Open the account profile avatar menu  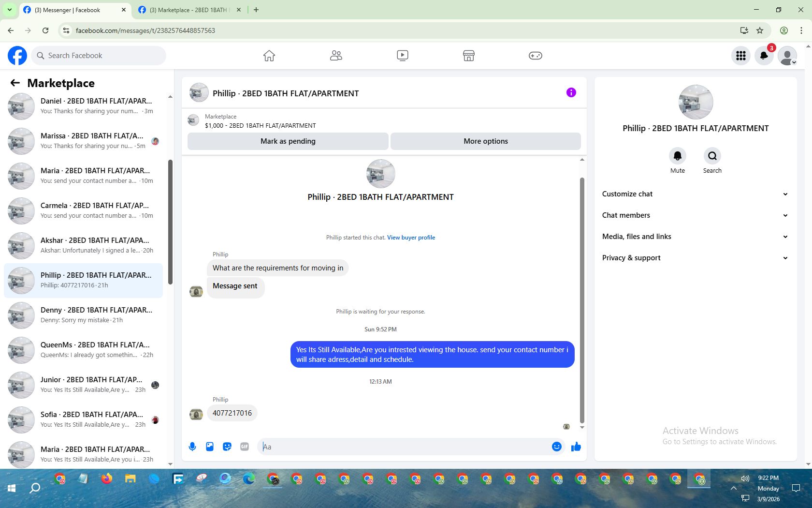click(787, 56)
